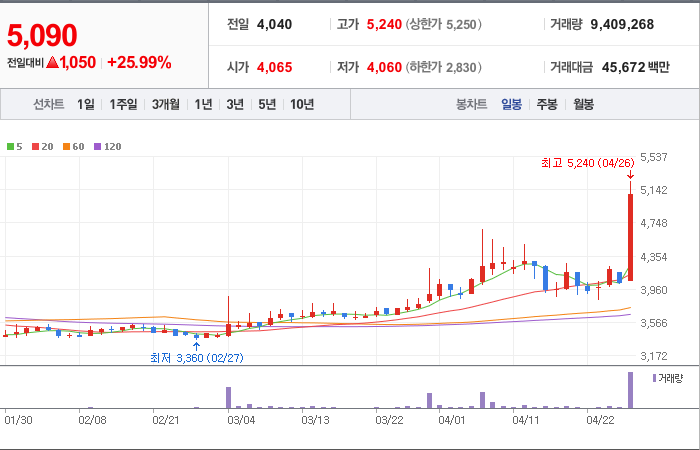This screenshot has width=700, height=450.
Task: Click the purple 거래량 legend marker
Action: pyautogui.click(x=654, y=379)
